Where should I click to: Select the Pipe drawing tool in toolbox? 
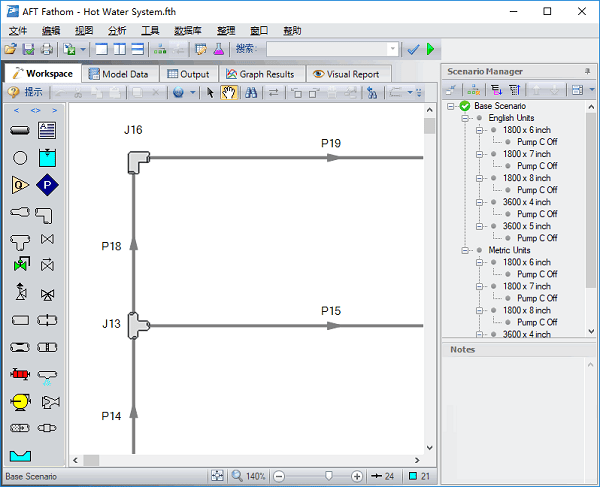(x=20, y=131)
